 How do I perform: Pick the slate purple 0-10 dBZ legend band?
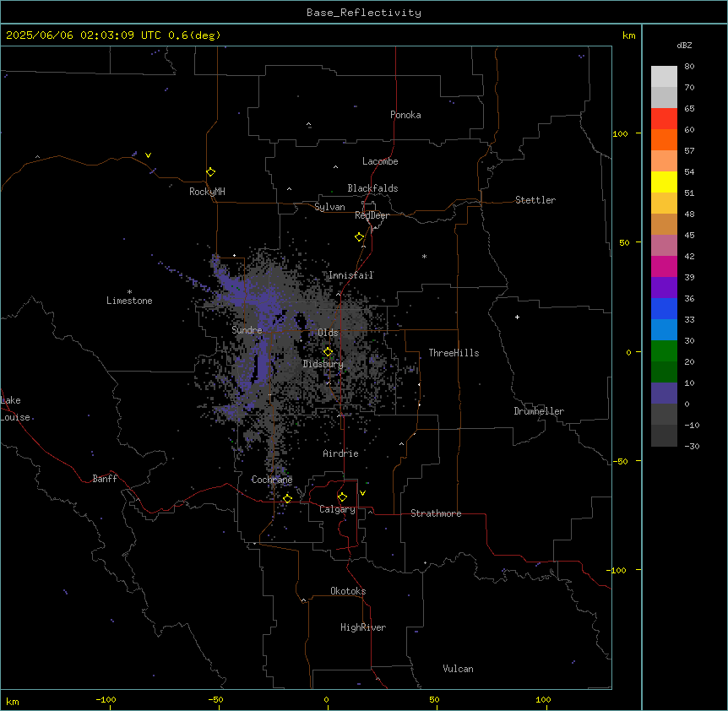click(x=664, y=393)
